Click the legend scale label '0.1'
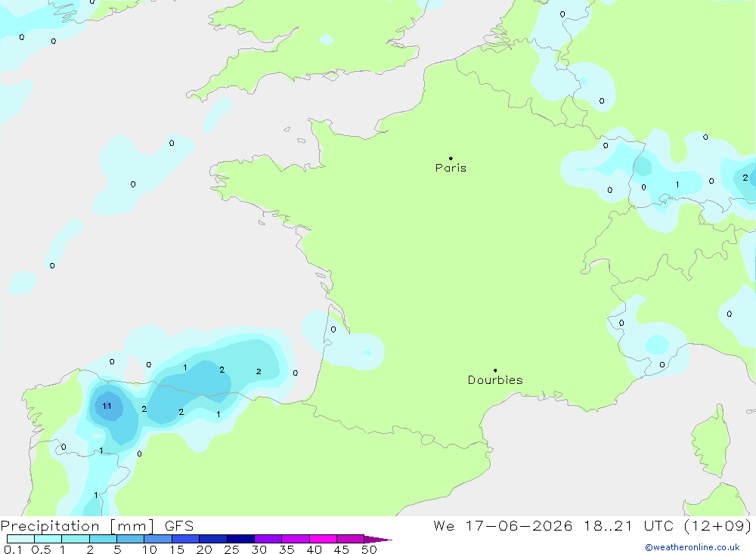This screenshot has width=756, height=554. (13, 549)
